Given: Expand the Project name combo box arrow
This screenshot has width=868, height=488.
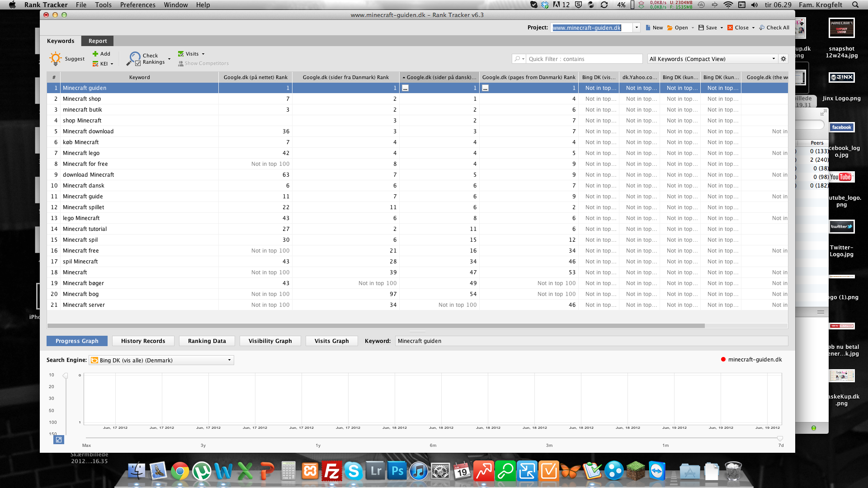Looking at the screenshot, I should pos(637,28).
